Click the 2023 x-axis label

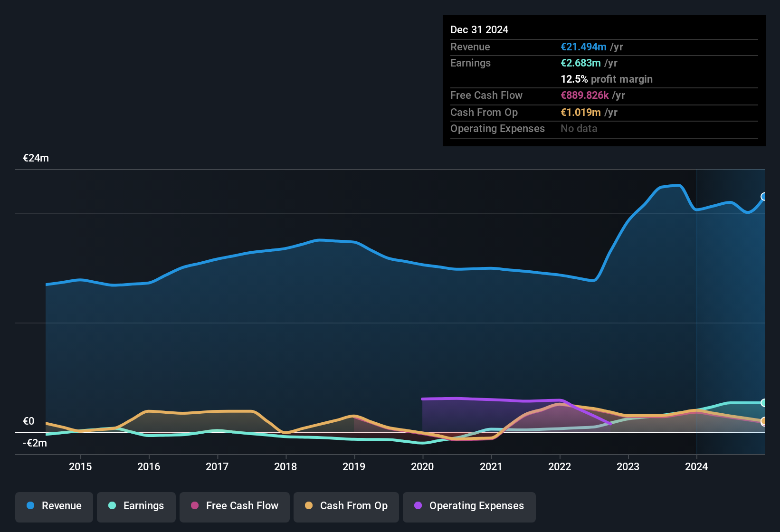[x=628, y=466]
